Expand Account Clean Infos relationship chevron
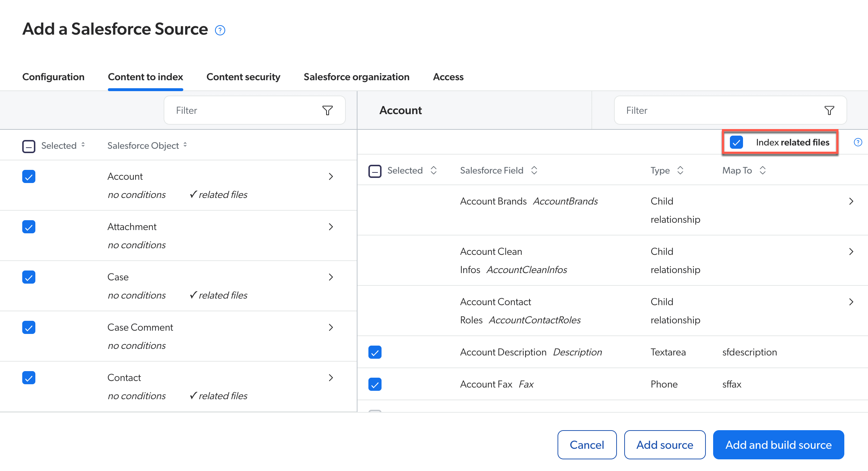Screen dimensions: 868x471 click(x=851, y=252)
